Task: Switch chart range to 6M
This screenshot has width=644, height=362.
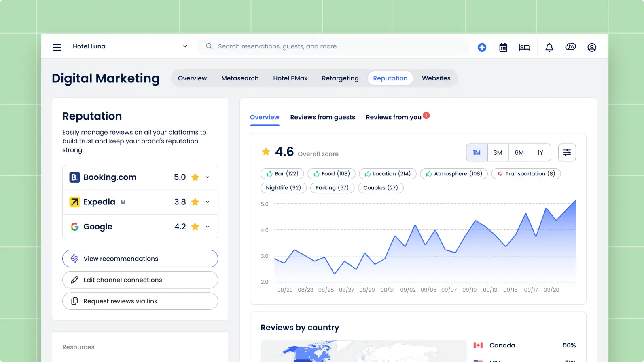Action: [519, 152]
